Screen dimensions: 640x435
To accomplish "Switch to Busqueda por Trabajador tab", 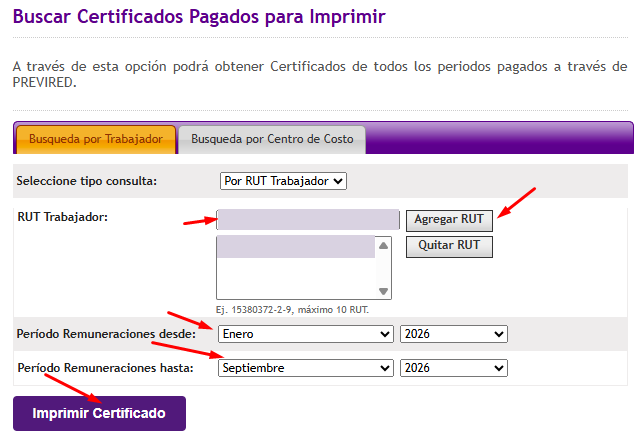I will coord(96,140).
